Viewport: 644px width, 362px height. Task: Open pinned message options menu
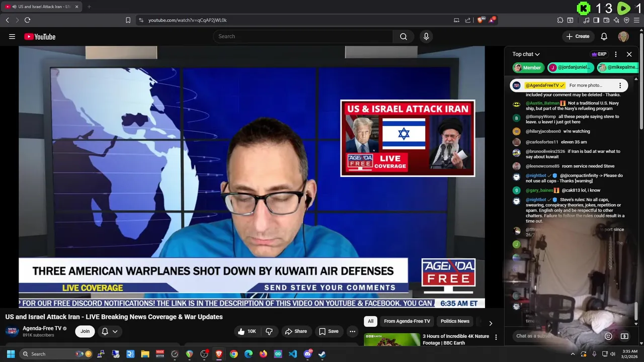620,85
